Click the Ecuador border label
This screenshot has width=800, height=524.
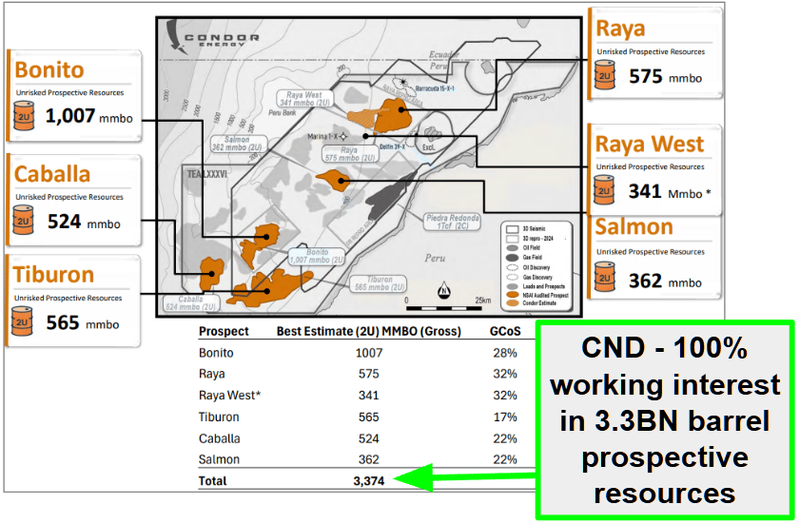[444, 54]
